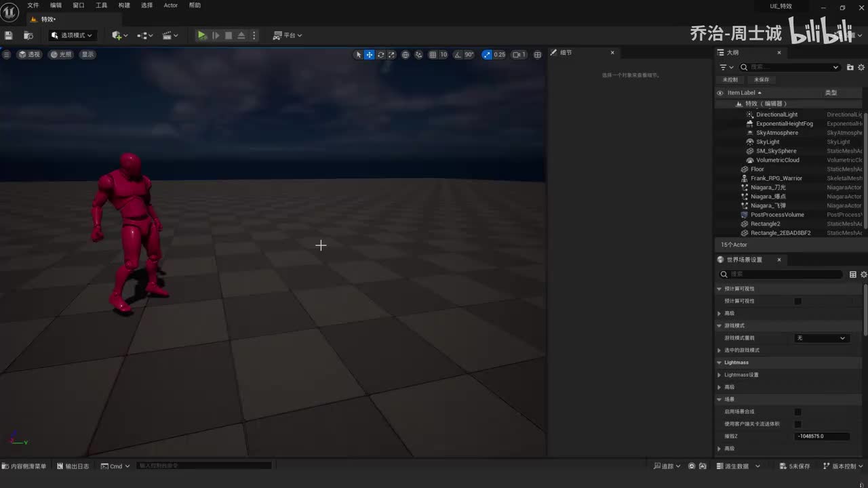Image resolution: width=868 pixels, height=488 pixels.
Task: Open the Actor menu
Action: [x=171, y=5]
